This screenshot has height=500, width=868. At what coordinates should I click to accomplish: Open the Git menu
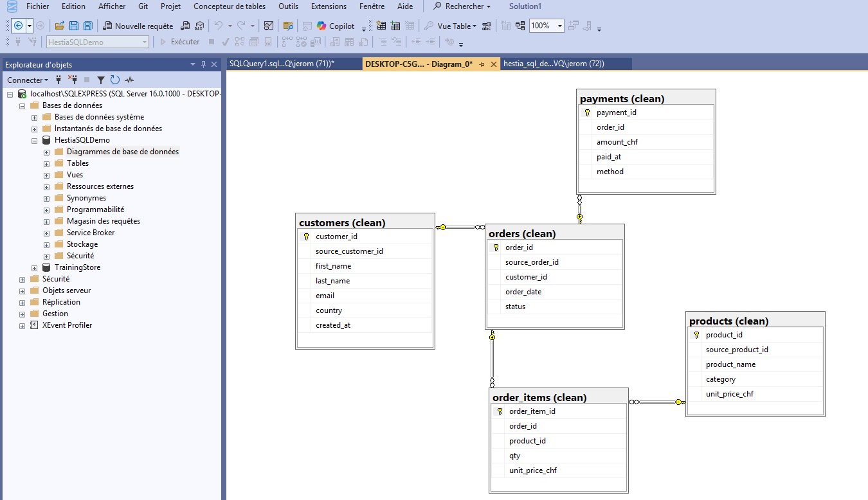(x=143, y=6)
